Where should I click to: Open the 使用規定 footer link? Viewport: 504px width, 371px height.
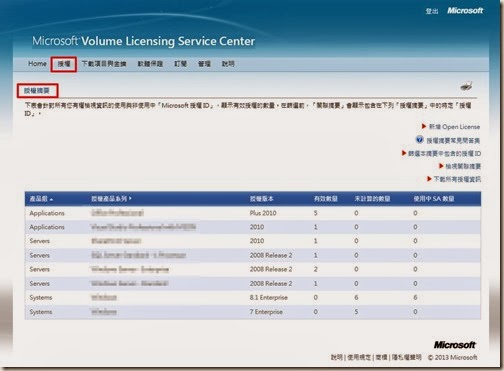click(359, 357)
